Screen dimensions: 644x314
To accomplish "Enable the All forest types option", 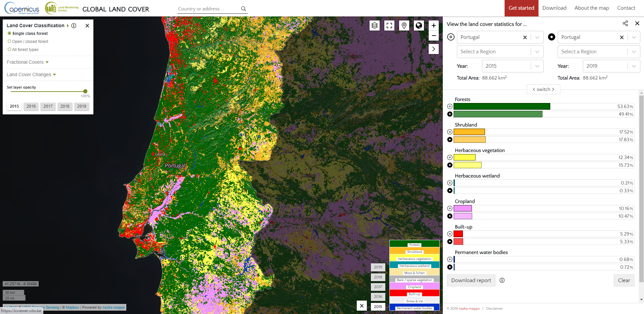I will [9, 49].
